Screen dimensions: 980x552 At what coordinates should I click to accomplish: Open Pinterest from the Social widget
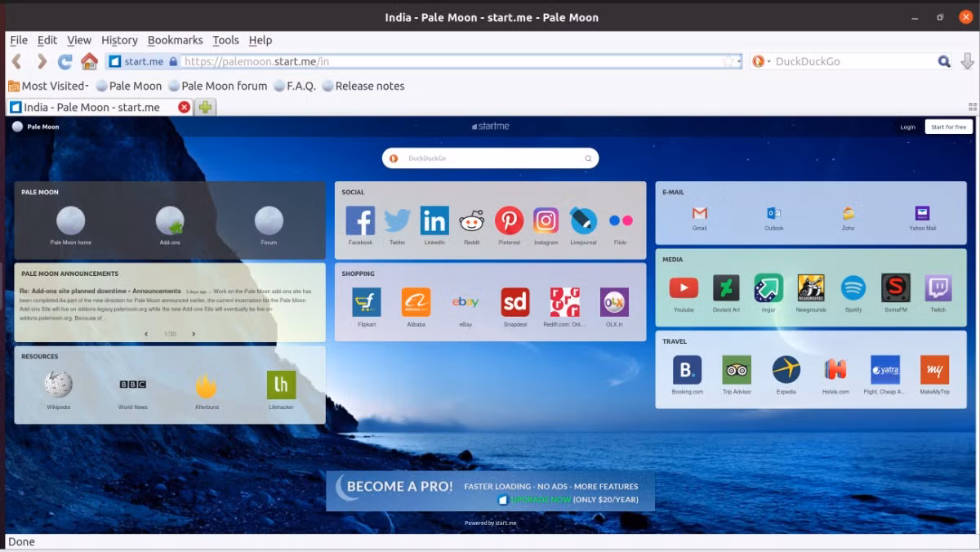(509, 220)
